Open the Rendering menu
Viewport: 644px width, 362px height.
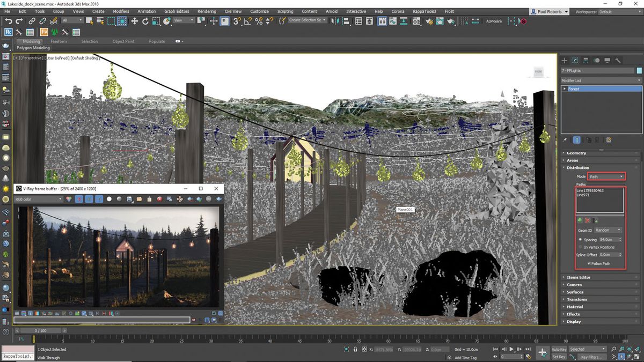[207, 11]
